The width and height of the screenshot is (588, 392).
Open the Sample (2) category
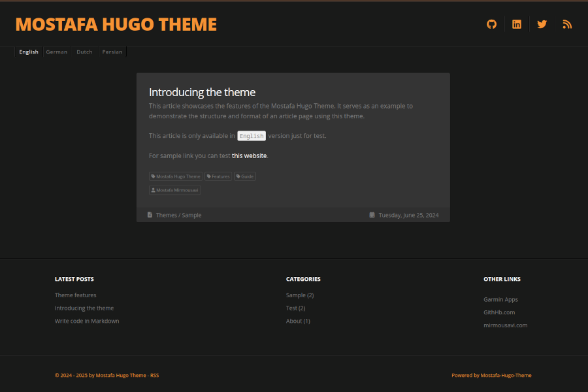click(299, 295)
